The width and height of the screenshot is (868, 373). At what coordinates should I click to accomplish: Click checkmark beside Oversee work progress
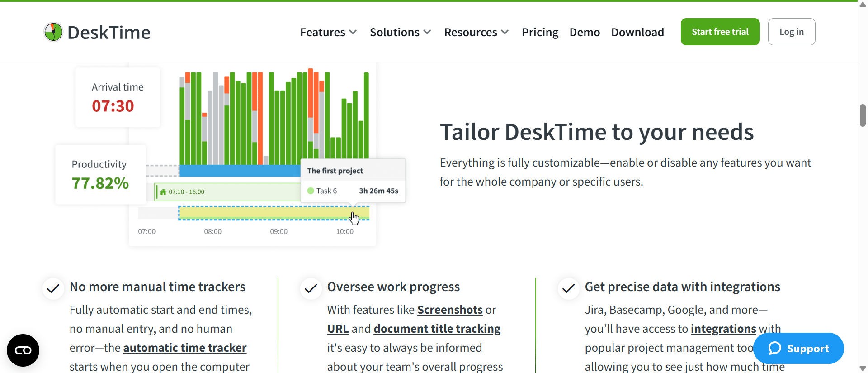(x=311, y=288)
